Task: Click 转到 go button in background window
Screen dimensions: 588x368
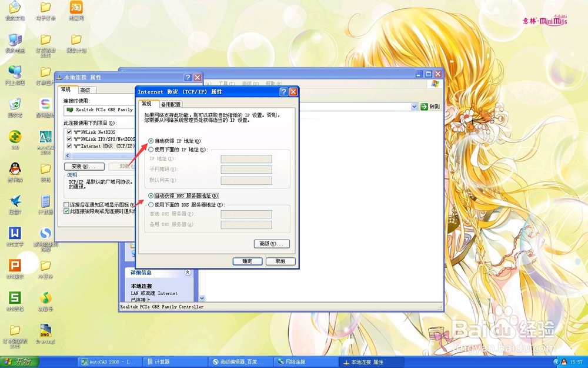Action: coord(430,107)
